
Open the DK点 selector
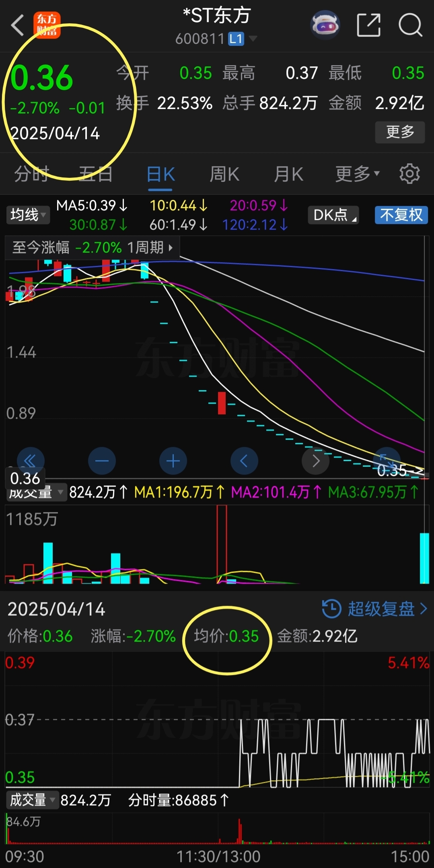[333, 215]
